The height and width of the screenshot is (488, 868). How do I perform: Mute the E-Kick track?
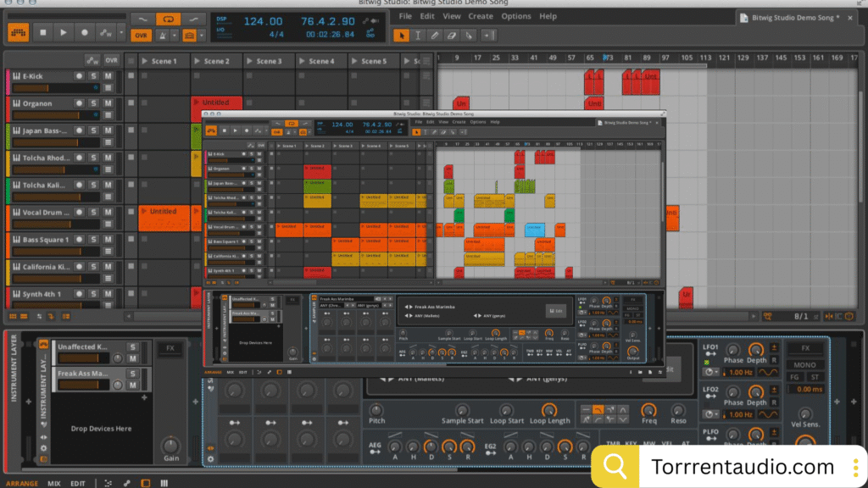pyautogui.click(x=110, y=75)
